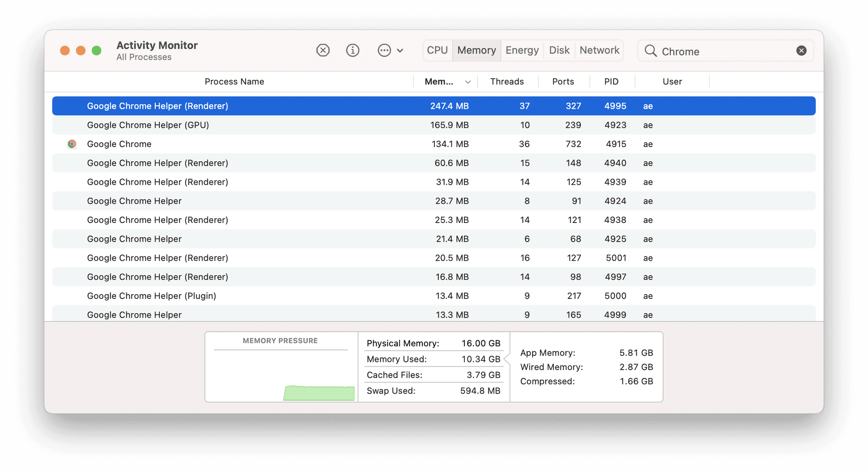Switch to the CPU tab
The height and width of the screenshot is (472, 868).
click(x=437, y=50)
